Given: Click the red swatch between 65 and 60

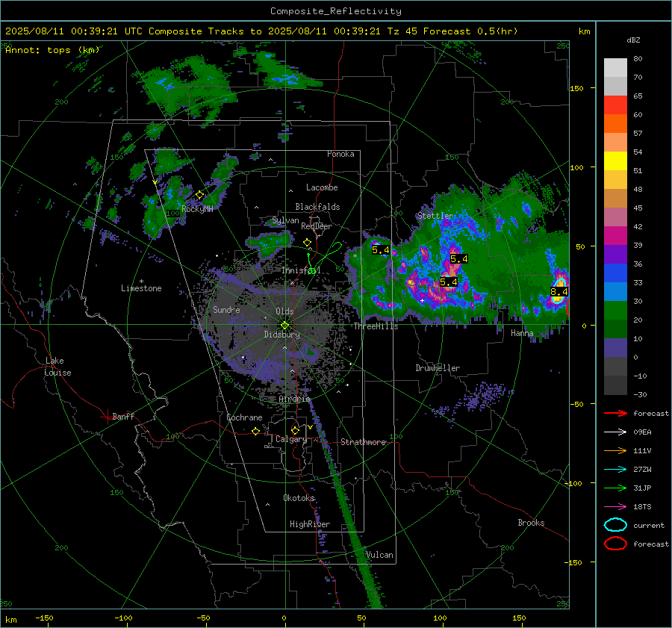Looking at the screenshot, I should click(x=615, y=105).
